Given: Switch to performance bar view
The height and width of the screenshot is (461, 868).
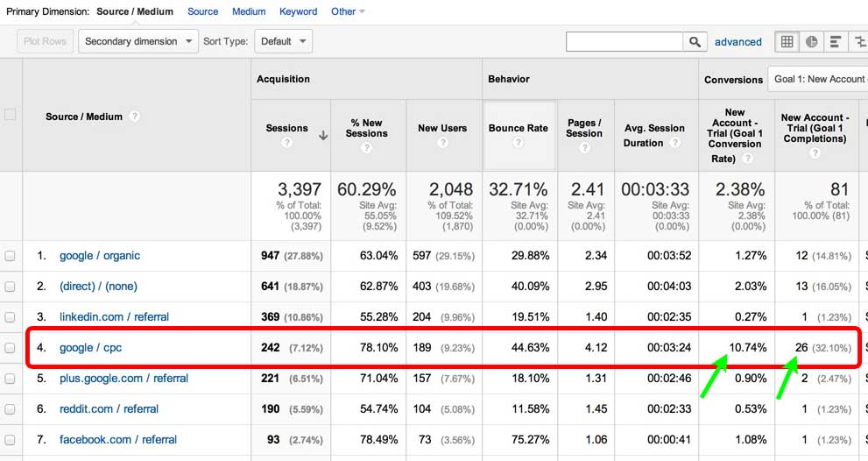Looking at the screenshot, I should point(836,41).
